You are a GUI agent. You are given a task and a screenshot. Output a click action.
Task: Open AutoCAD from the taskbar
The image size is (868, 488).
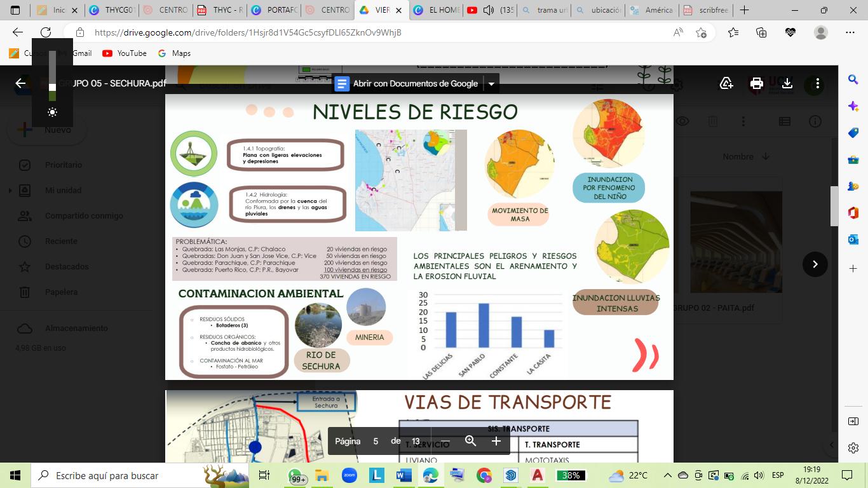pyautogui.click(x=538, y=475)
